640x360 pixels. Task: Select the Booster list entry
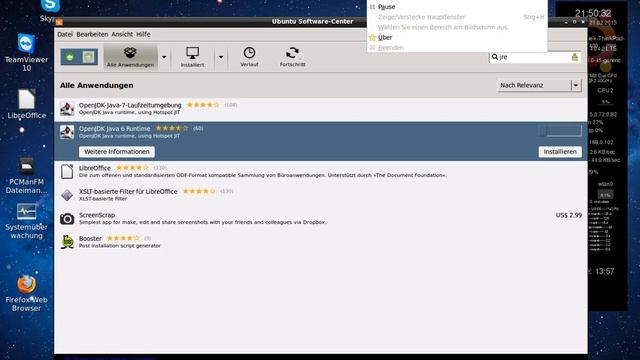[x=321, y=242]
